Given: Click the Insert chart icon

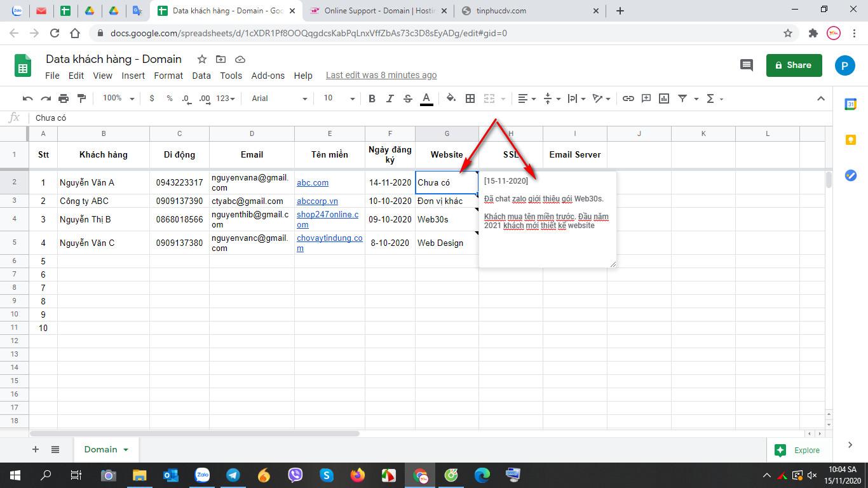Looking at the screenshot, I should (x=664, y=98).
